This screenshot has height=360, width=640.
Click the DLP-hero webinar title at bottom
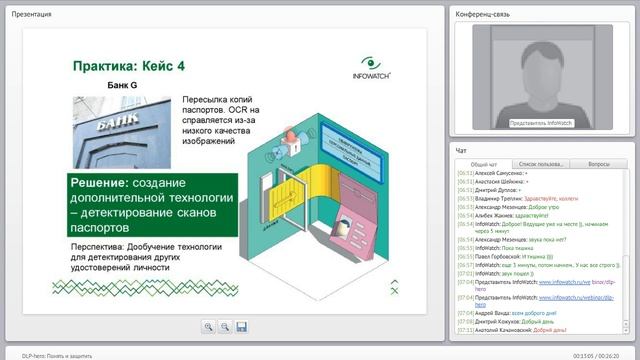pyautogui.click(x=57, y=356)
